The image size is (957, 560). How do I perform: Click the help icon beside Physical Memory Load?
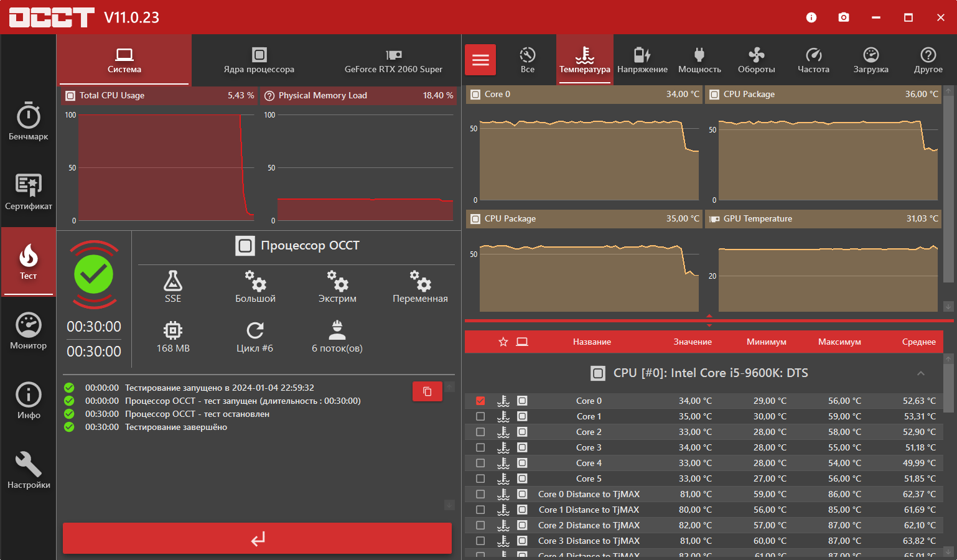269,96
